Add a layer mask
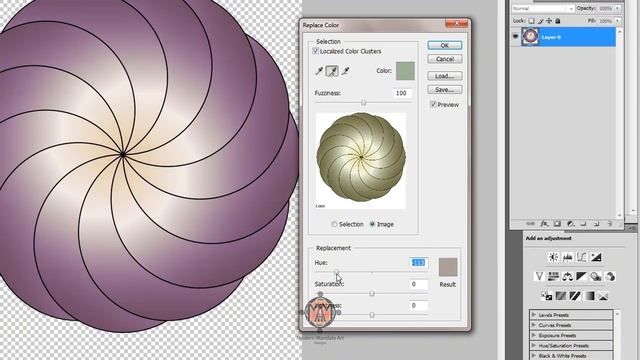Viewport: 640px width, 360px height. coord(557,224)
